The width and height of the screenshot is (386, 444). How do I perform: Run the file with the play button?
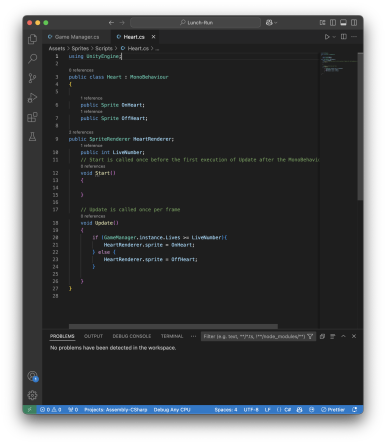click(327, 37)
